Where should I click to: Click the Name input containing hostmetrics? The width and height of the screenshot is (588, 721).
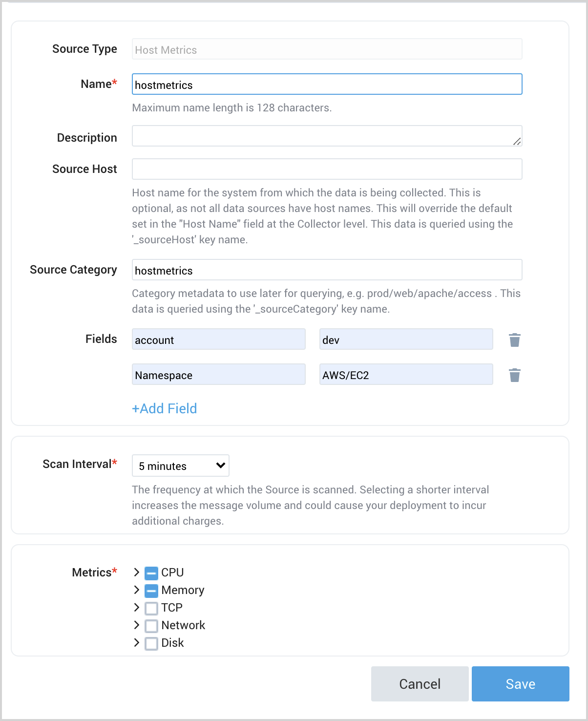click(327, 84)
